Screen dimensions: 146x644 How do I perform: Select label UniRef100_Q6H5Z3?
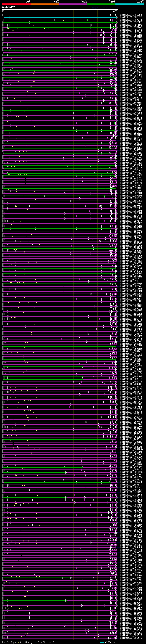click(x=131, y=366)
